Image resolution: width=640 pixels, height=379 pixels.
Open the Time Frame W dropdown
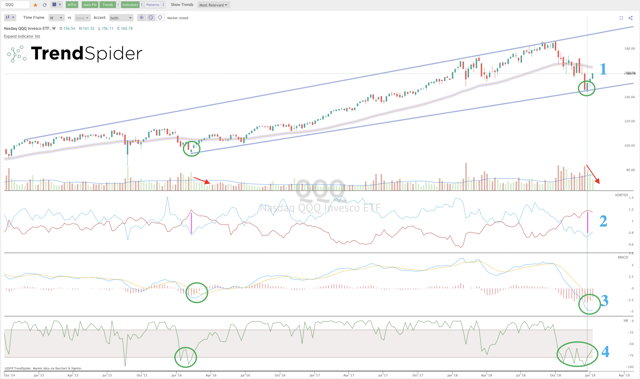tap(56, 18)
